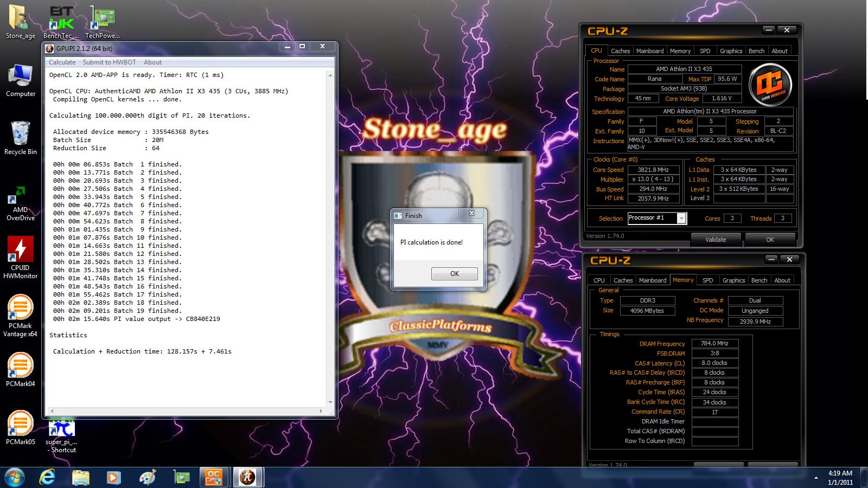Click the CPU name AMD Athlon II X3 435 field
Viewport: 868px width, 488px height.
tap(684, 69)
